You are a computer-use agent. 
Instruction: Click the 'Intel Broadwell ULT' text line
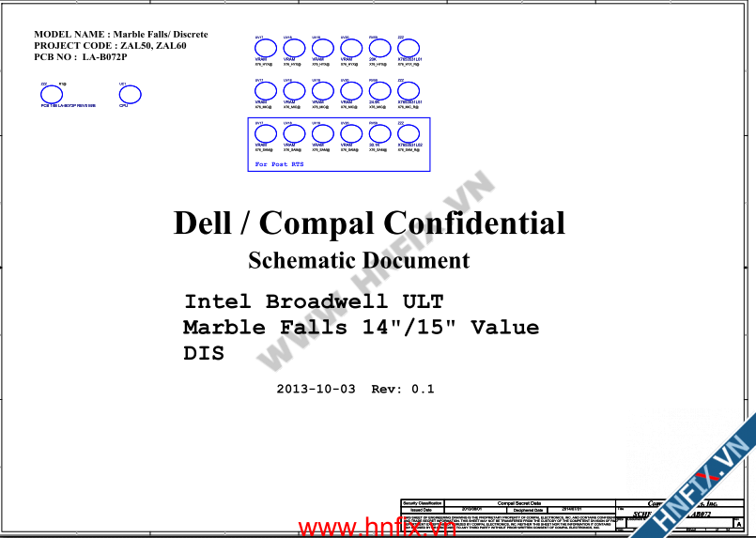[314, 301]
